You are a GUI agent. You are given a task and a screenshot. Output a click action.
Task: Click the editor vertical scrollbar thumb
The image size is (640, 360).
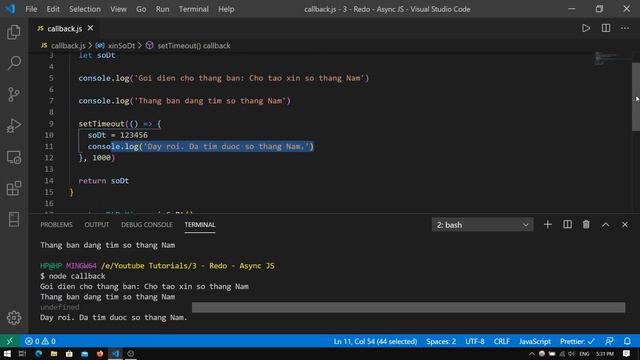click(x=636, y=97)
